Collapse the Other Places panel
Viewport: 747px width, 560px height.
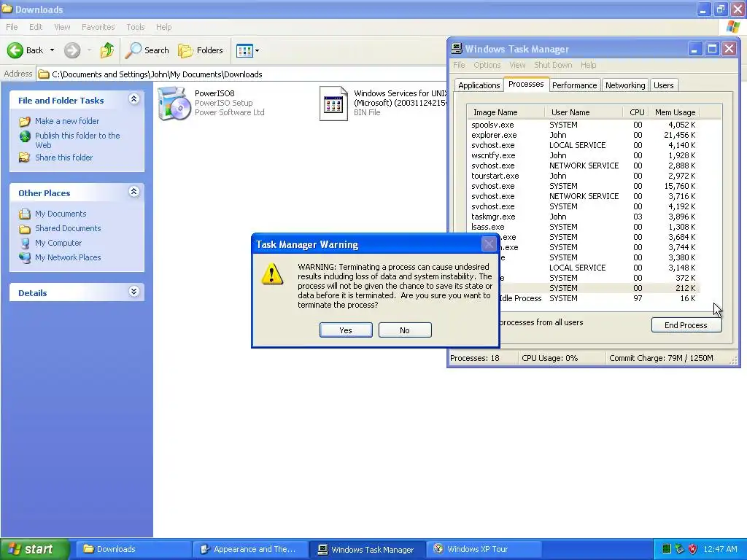point(134,192)
